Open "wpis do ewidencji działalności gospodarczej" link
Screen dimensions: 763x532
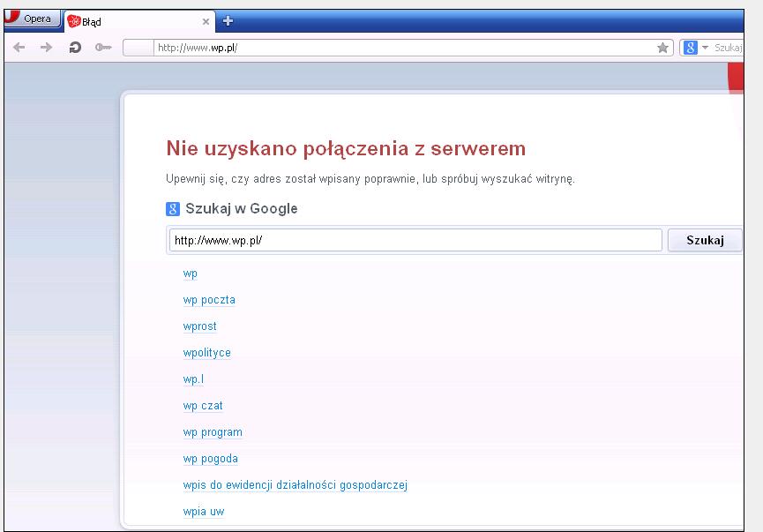click(295, 484)
